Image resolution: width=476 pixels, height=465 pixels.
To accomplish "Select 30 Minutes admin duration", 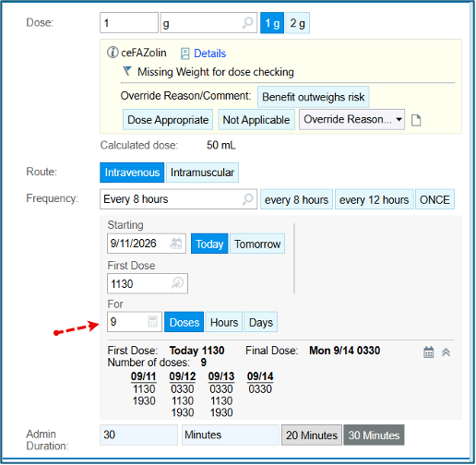I will [x=374, y=435].
